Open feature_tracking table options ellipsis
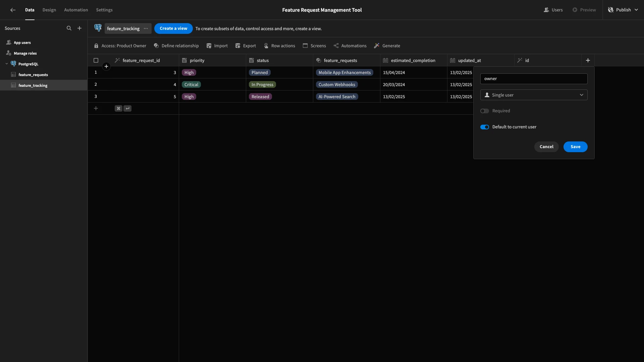The height and width of the screenshot is (362, 644). (x=146, y=28)
